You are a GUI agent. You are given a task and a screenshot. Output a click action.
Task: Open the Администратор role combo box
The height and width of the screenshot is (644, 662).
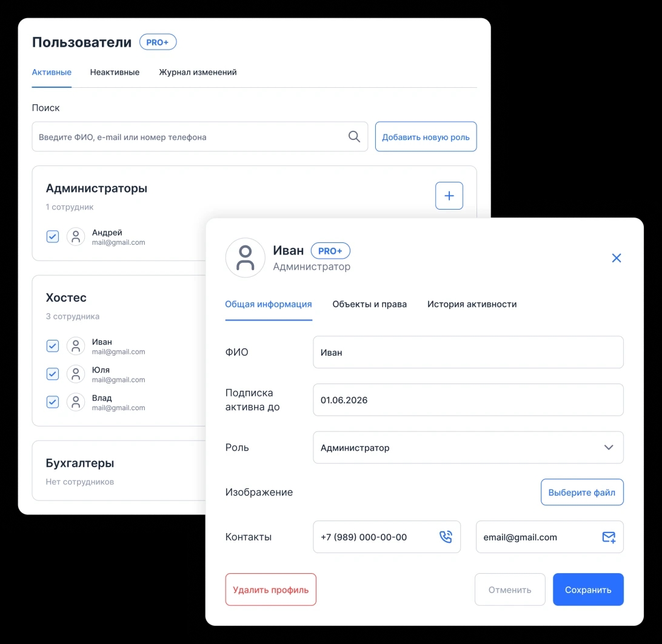pyautogui.click(x=468, y=447)
